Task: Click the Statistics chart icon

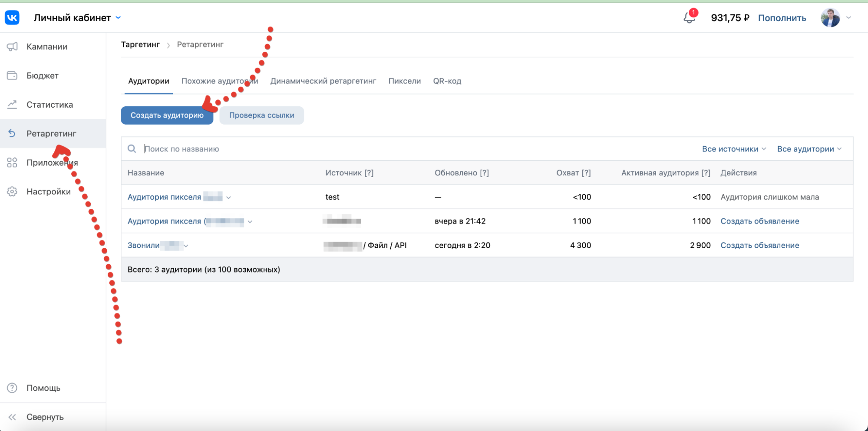Action: tap(12, 105)
